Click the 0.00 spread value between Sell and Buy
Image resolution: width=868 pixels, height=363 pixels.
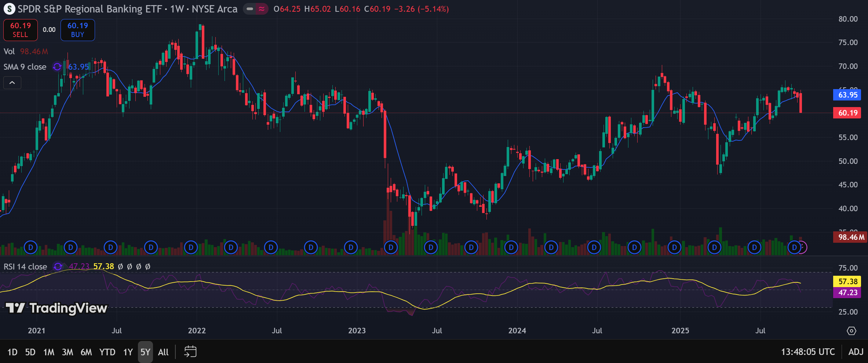pyautogui.click(x=49, y=30)
